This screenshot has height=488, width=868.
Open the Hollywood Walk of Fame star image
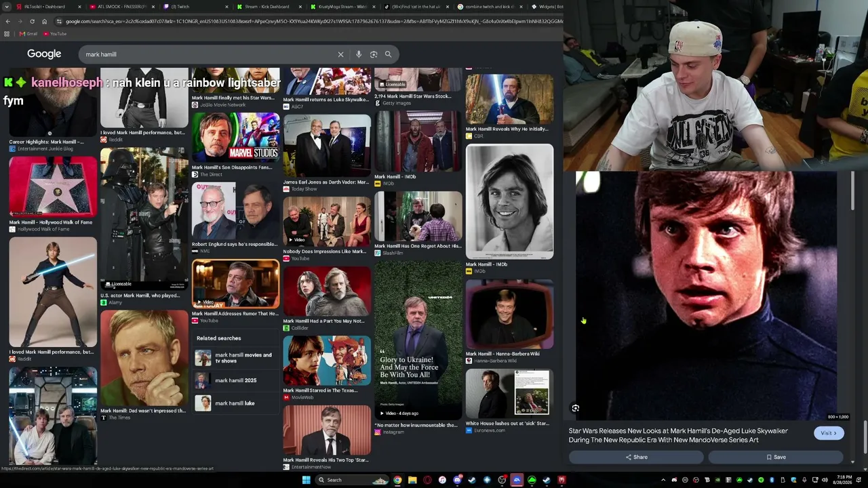53,187
